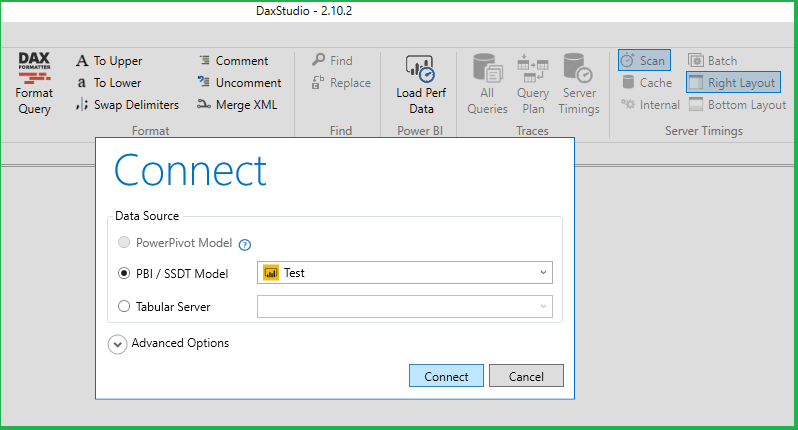Turn on the Server Timings trace

click(579, 83)
